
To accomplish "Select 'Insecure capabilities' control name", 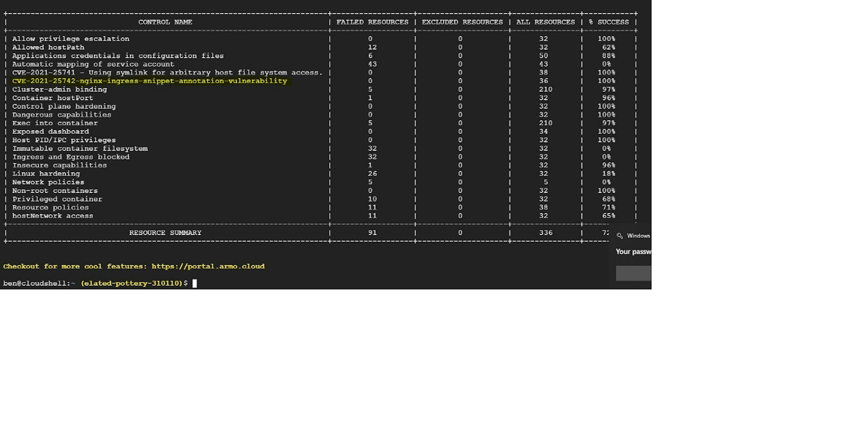I will (60, 165).
